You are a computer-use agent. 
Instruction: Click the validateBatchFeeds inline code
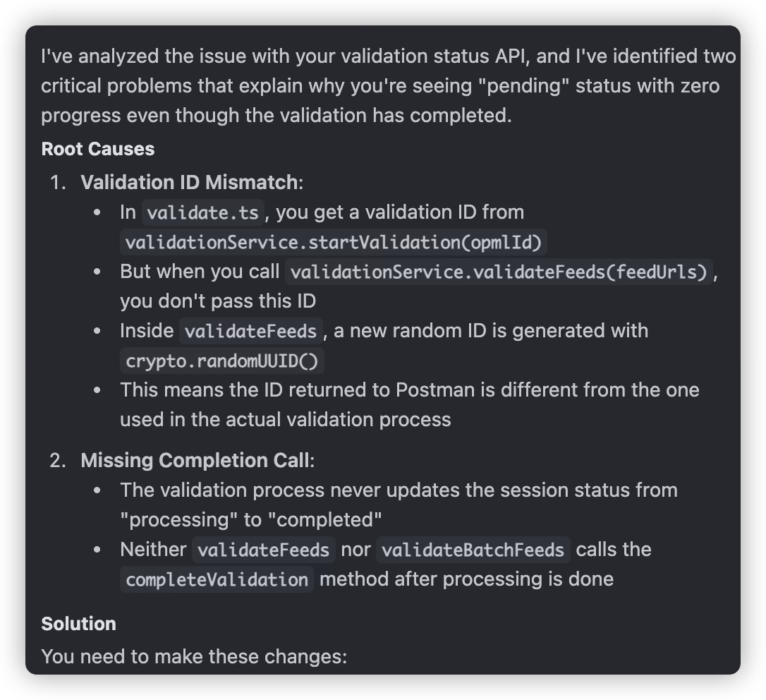473,550
